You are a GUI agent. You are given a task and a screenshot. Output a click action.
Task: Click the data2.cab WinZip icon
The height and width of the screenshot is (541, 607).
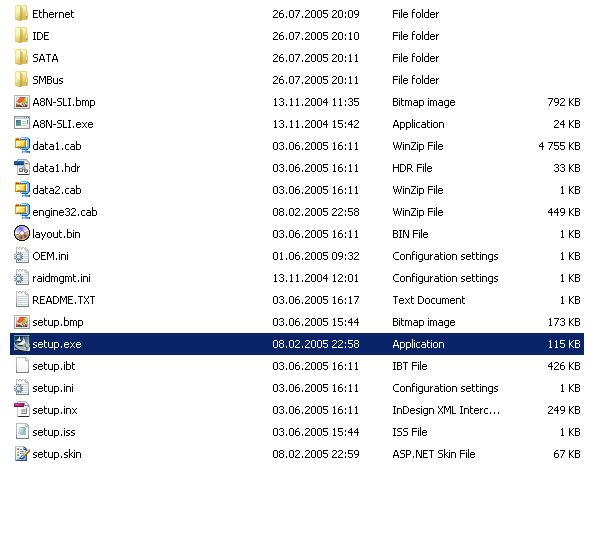click(x=22, y=190)
